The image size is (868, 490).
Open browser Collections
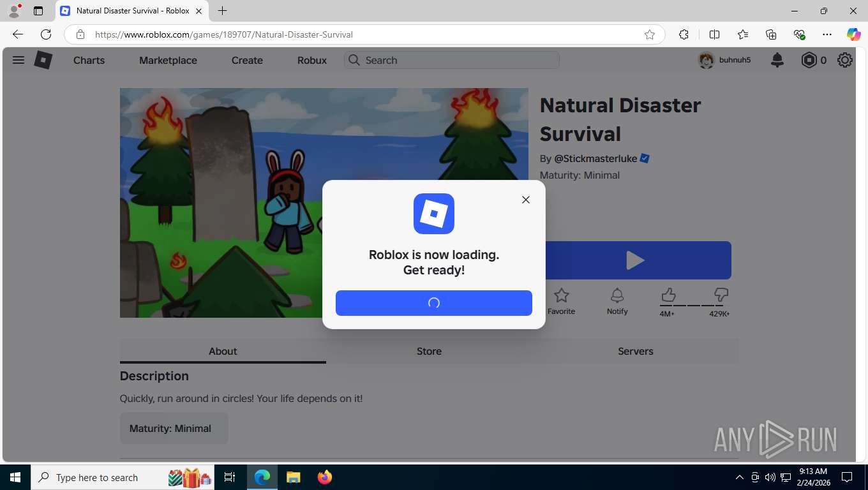click(771, 34)
